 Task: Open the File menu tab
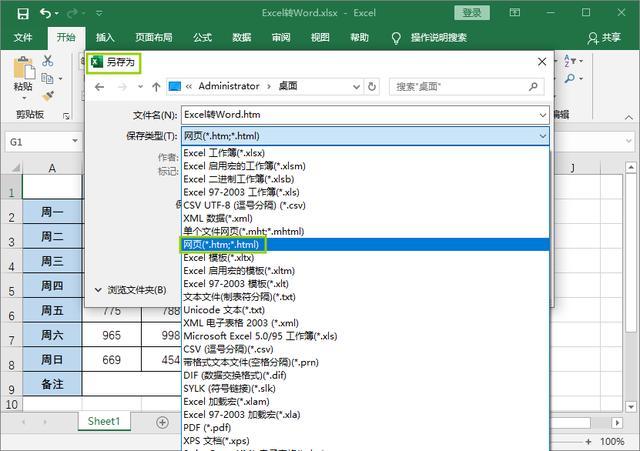pos(23,38)
